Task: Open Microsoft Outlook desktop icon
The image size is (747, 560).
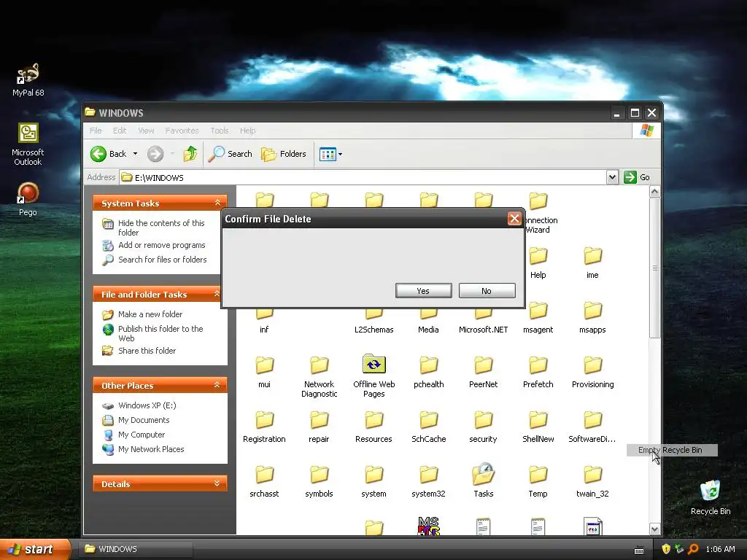Action: [28, 144]
